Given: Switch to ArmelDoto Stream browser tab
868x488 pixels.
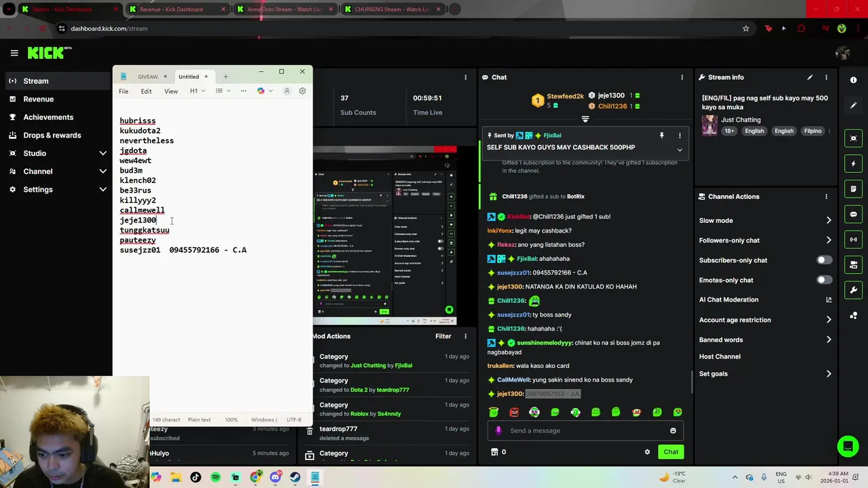Looking at the screenshot, I should pos(283,9).
